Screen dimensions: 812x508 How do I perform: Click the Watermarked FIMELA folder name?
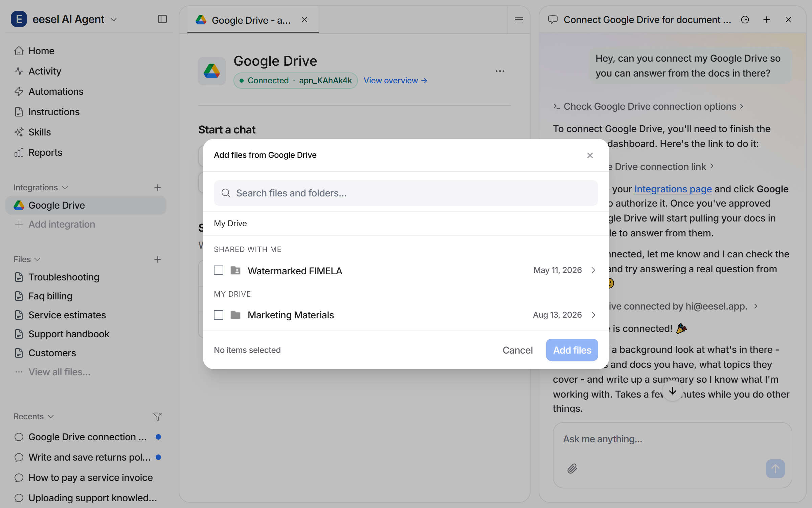pos(295,271)
